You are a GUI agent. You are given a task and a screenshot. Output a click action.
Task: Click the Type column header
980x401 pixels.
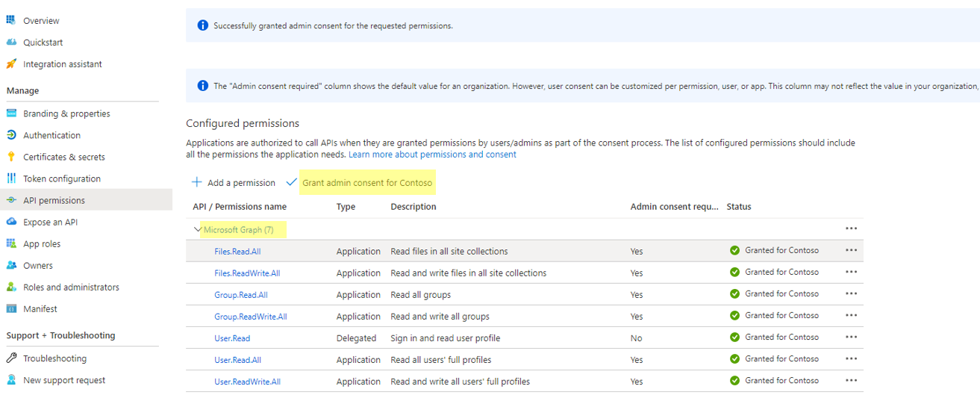click(346, 207)
